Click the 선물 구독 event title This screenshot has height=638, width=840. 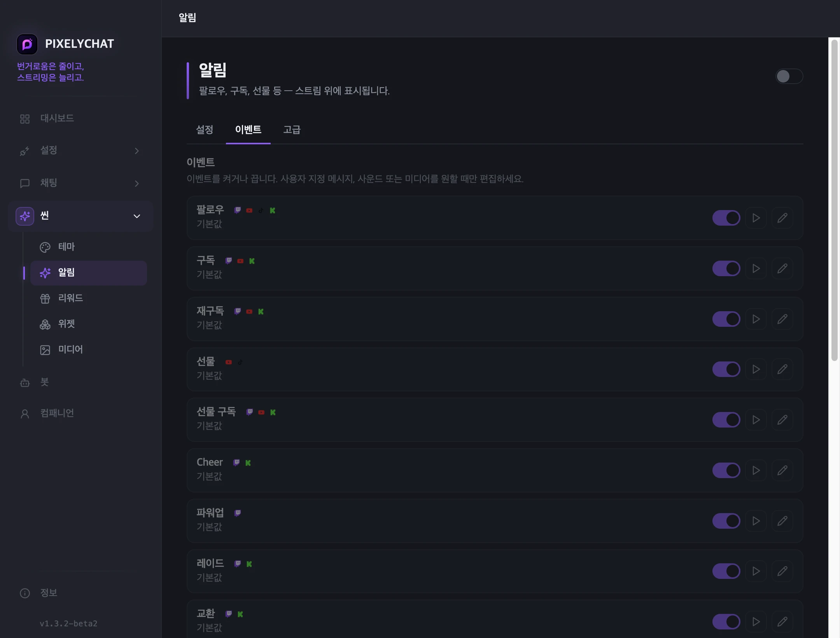(x=216, y=412)
